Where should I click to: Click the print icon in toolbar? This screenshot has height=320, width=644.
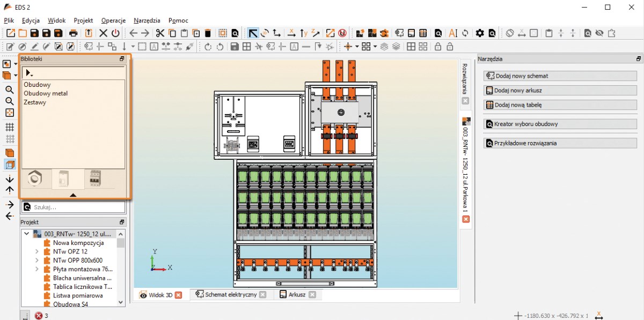tap(74, 33)
